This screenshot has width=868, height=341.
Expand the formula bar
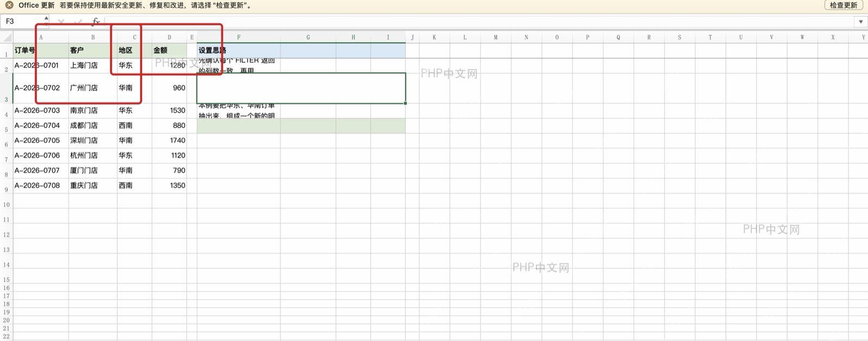(x=861, y=22)
